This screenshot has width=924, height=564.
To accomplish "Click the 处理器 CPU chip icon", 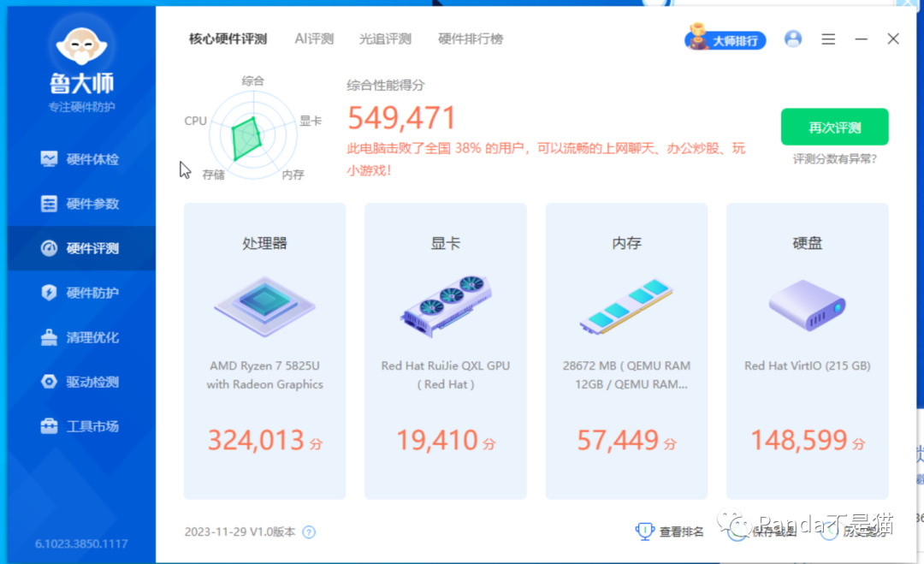I will (264, 306).
